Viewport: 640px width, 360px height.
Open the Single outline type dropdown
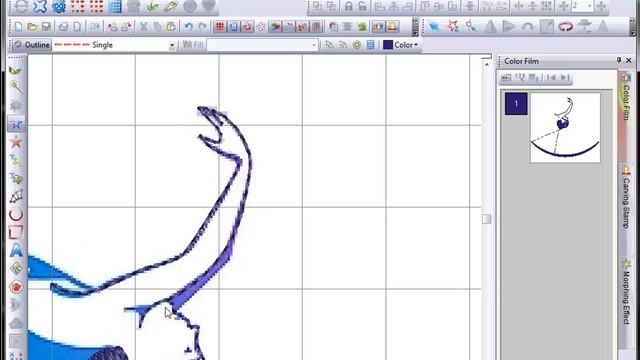tap(172, 45)
